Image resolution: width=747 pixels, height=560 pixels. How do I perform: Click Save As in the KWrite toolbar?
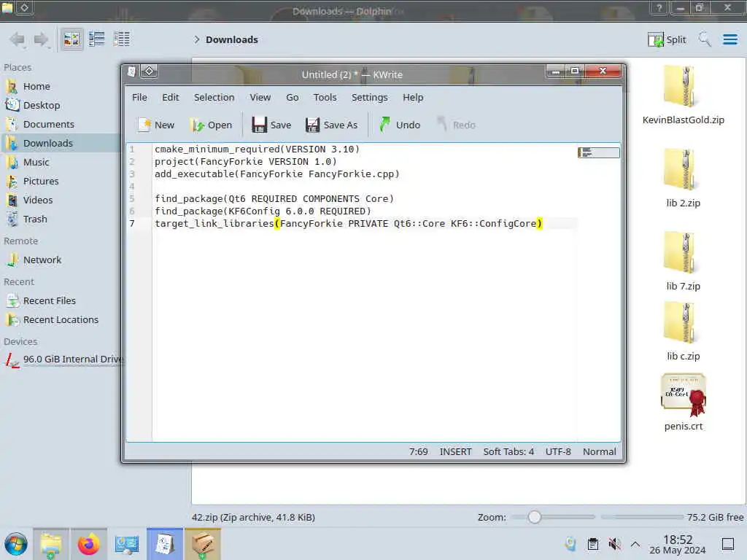(x=332, y=125)
